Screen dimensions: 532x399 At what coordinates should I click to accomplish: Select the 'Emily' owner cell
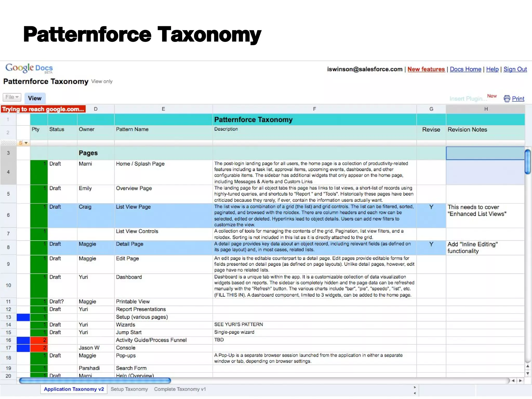pyautogui.click(x=96, y=194)
